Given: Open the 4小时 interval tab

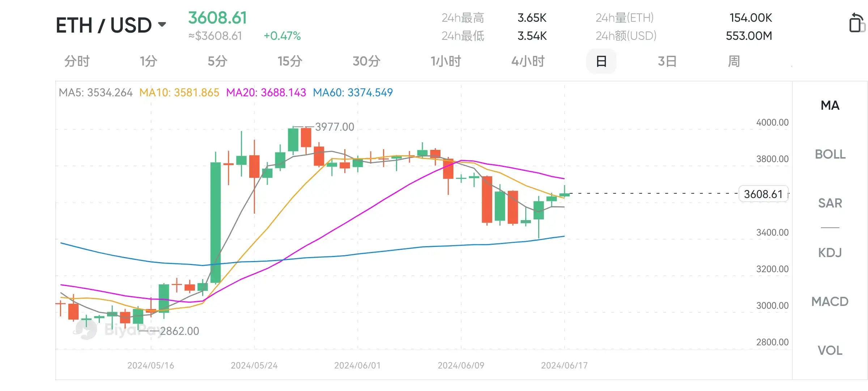Looking at the screenshot, I should [x=528, y=62].
